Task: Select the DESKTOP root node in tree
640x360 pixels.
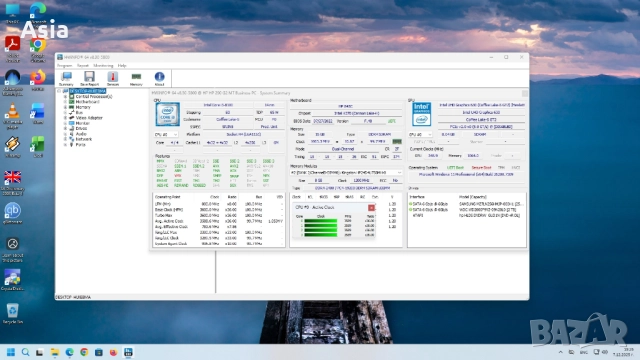Action: pos(87,91)
